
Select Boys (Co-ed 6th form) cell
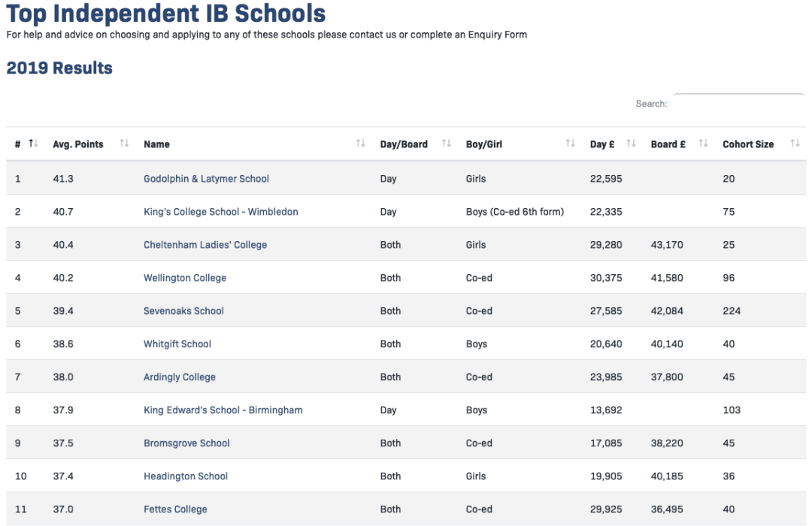[x=515, y=212]
